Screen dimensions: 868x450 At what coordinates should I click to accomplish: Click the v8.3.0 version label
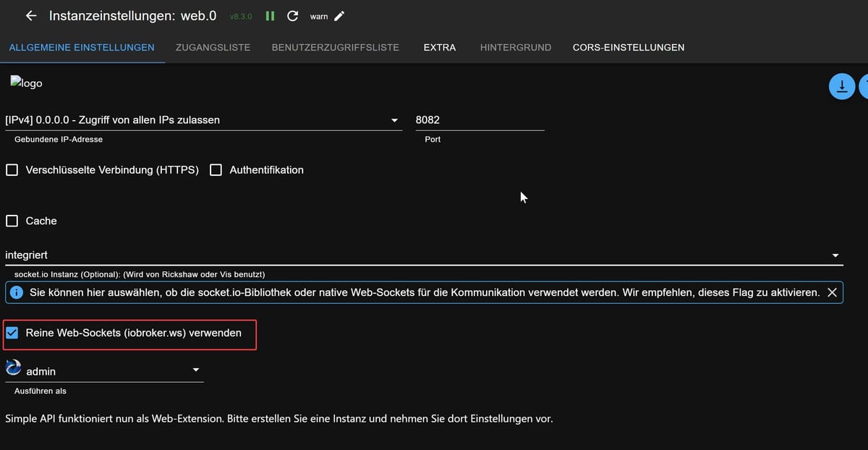coord(241,17)
